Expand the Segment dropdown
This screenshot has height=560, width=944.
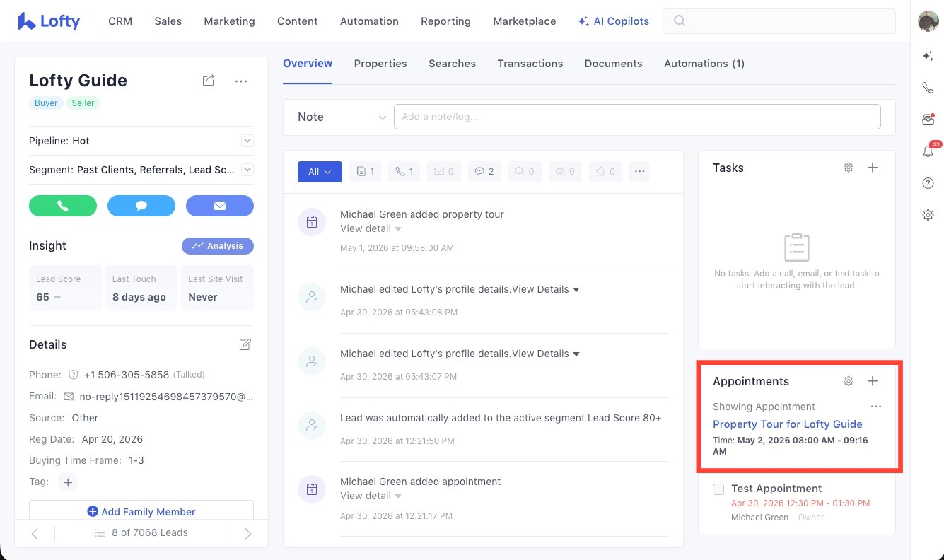tap(247, 170)
